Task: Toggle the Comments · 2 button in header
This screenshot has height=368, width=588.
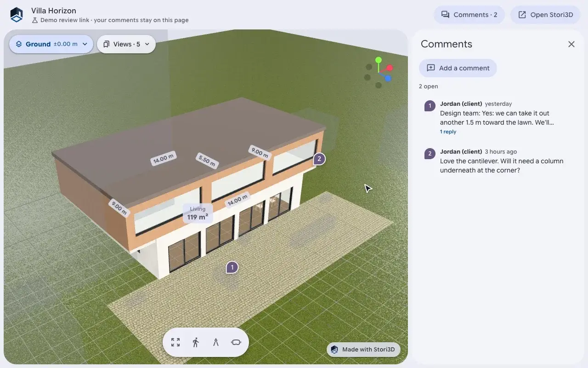Action: coord(469,15)
